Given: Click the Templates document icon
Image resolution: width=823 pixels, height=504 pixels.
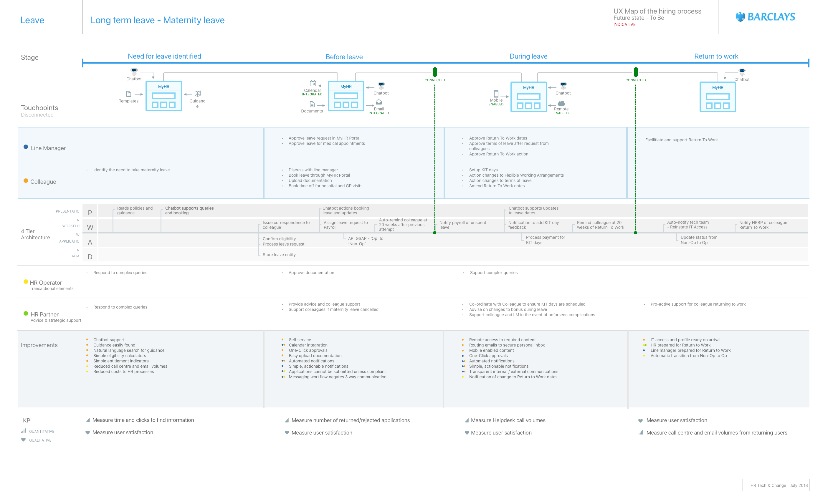Looking at the screenshot, I should pos(129,94).
